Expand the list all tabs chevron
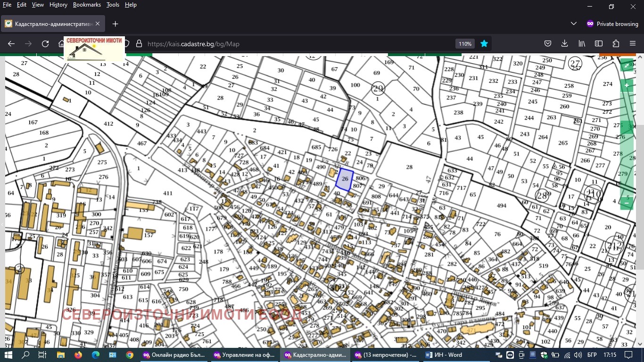This screenshot has width=644, height=362. pos(574,24)
